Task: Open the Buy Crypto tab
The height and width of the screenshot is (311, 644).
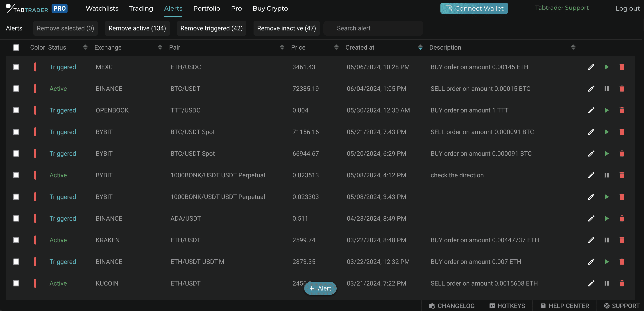Action: pyautogui.click(x=270, y=9)
